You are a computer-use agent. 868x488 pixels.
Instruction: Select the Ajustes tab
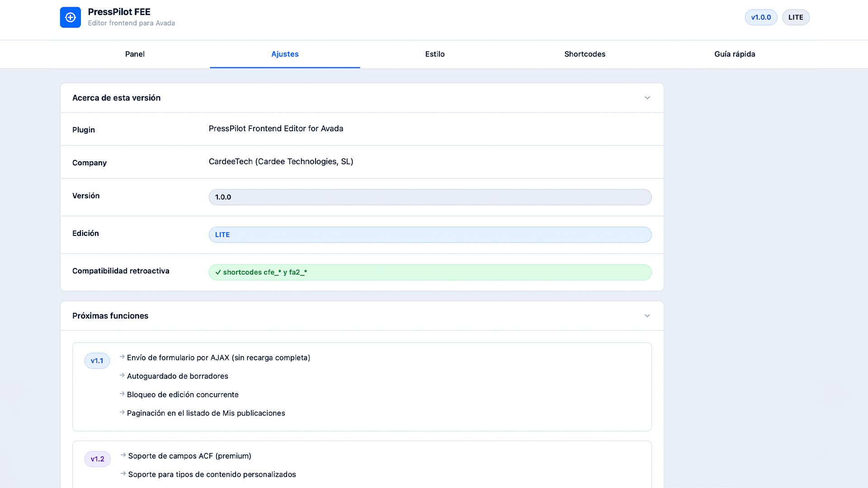click(285, 54)
